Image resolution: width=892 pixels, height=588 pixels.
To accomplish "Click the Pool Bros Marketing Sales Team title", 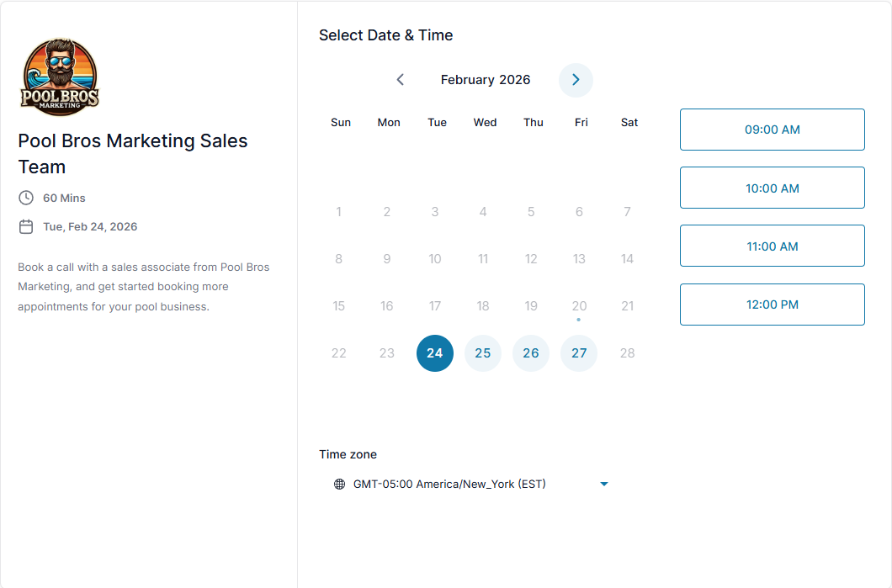I will click(x=133, y=153).
